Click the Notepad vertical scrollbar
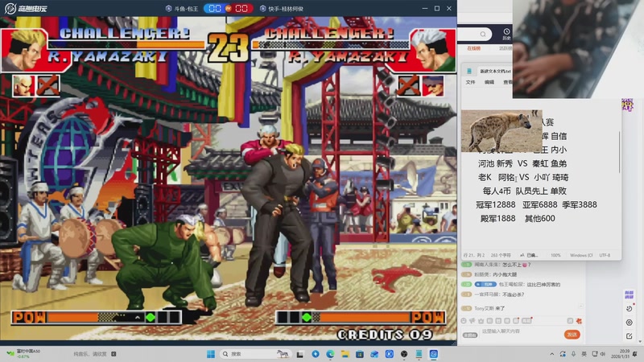644x362 pixels. tap(619, 152)
